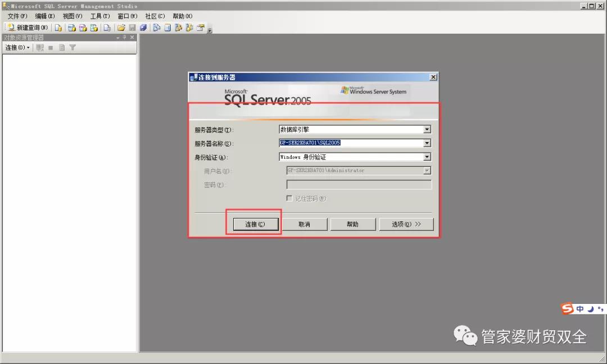
Task: Click the Disconnect icon in Object Explorer
Action: (40, 48)
